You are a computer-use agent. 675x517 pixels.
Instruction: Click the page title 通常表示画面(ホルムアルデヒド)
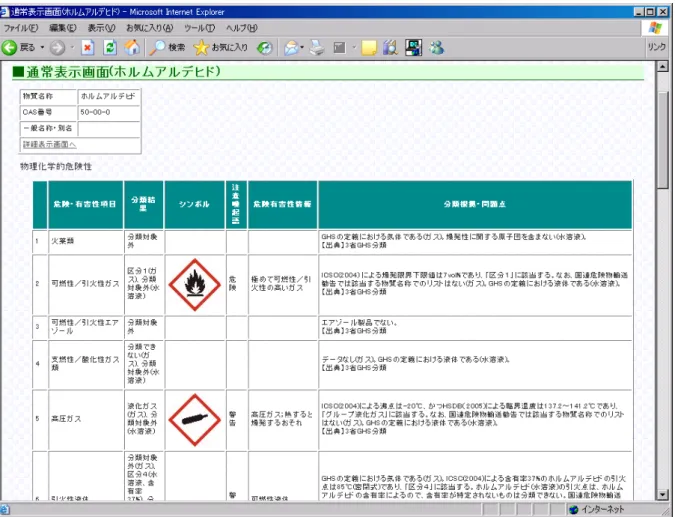(x=124, y=72)
